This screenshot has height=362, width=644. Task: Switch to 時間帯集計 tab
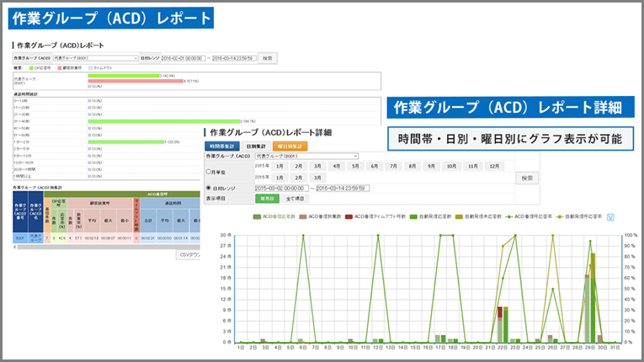tap(221, 146)
